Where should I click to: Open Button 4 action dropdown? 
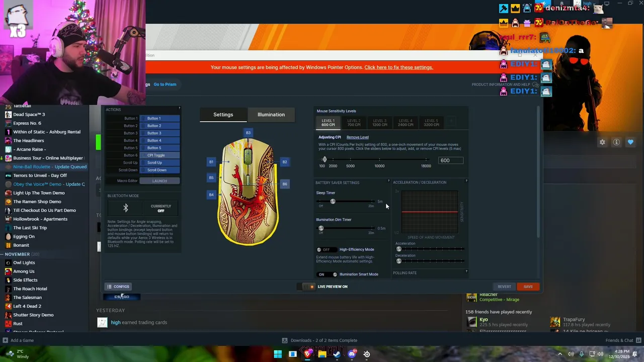[159, 140]
